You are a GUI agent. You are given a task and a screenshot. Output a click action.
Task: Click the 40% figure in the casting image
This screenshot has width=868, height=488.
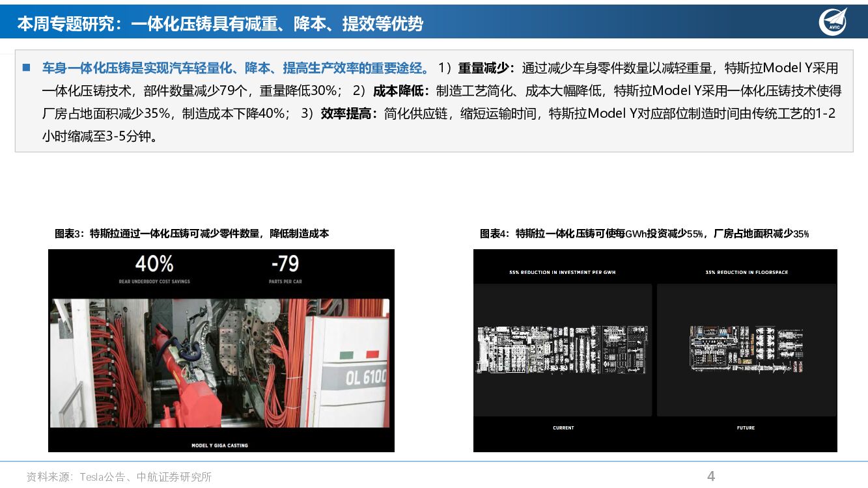click(154, 264)
